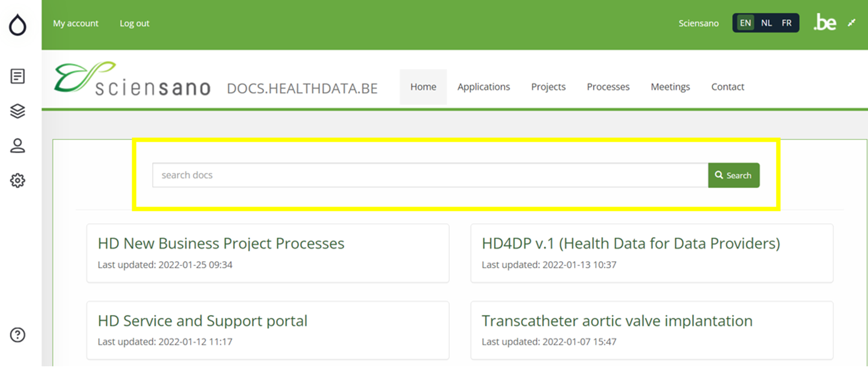Image resolution: width=868 pixels, height=383 pixels.
Task: Focus the search docs input field
Action: tap(430, 175)
